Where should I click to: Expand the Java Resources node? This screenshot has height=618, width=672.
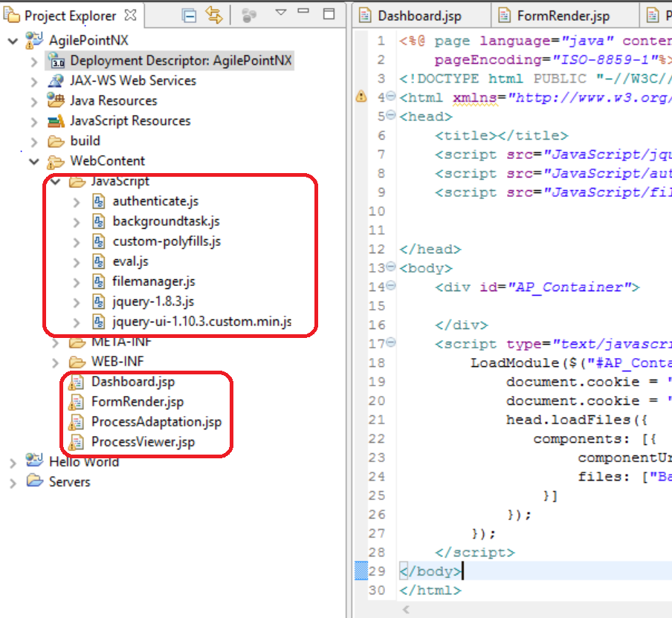point(34,101)
